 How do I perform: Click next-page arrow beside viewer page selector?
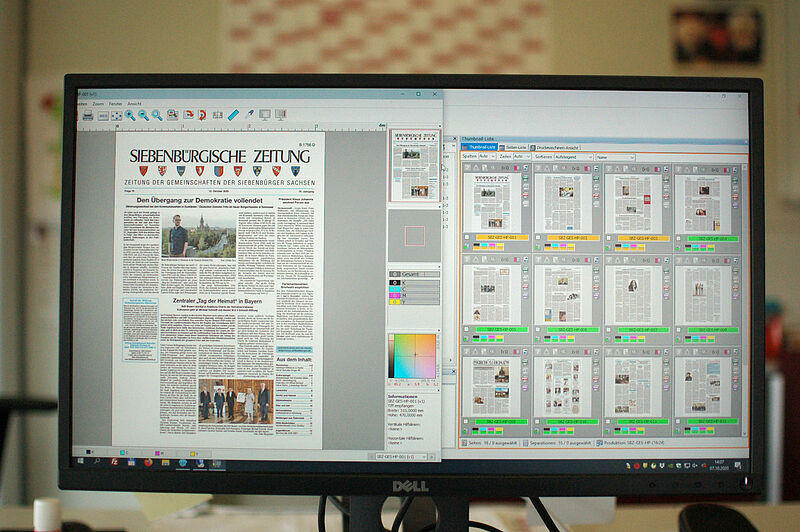pos(433,457)
